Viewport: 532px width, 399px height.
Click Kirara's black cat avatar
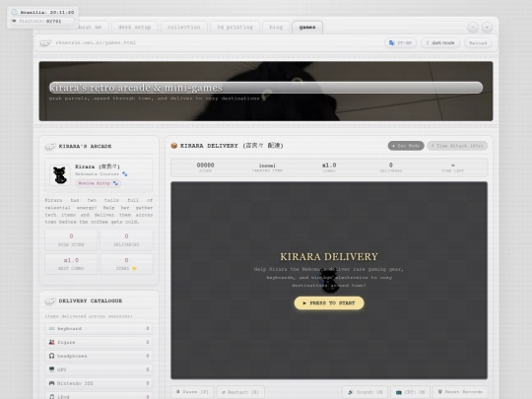point(60,175)
